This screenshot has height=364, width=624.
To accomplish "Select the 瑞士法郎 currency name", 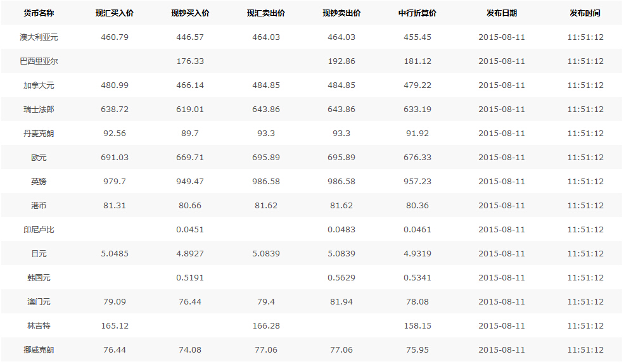I will (x=39, y=110).
